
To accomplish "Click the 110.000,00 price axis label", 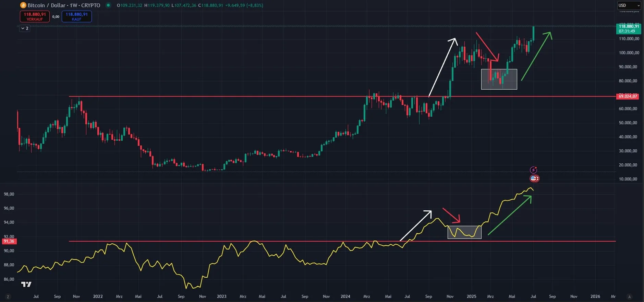I will 629,39.
